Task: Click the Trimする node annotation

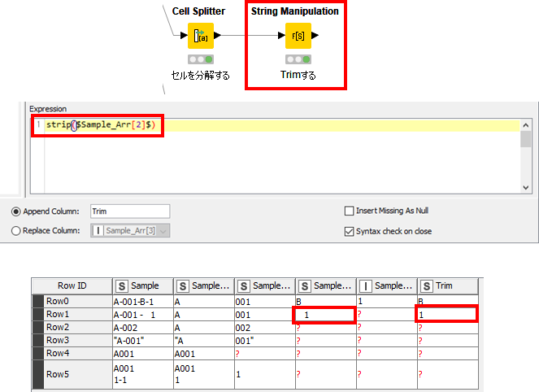Action: pos(298,75)
